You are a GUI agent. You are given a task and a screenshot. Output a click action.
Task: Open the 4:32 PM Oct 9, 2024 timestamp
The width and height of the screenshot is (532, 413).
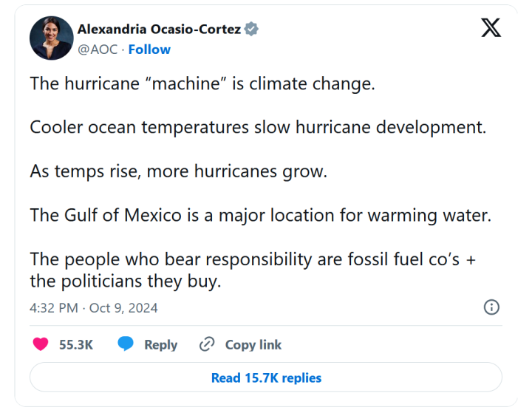(x=94, y=307)
